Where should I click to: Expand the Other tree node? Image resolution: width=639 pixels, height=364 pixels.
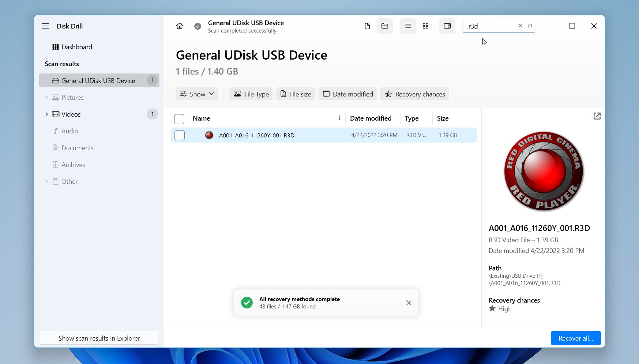click(x=46, y=181)
